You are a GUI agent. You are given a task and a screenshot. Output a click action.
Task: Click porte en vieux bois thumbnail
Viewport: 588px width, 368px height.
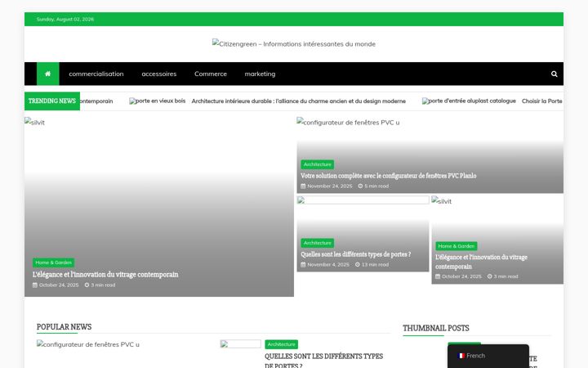(x=158, y=101)
